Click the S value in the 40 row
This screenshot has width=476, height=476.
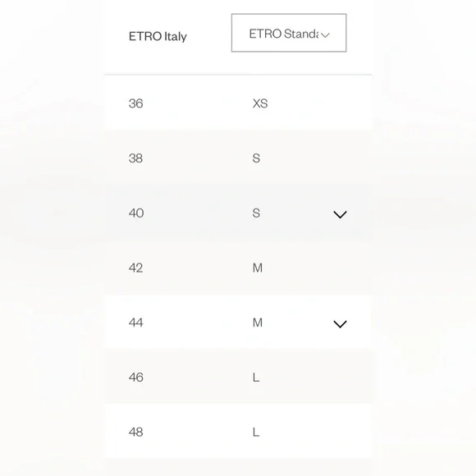(256, 213)
